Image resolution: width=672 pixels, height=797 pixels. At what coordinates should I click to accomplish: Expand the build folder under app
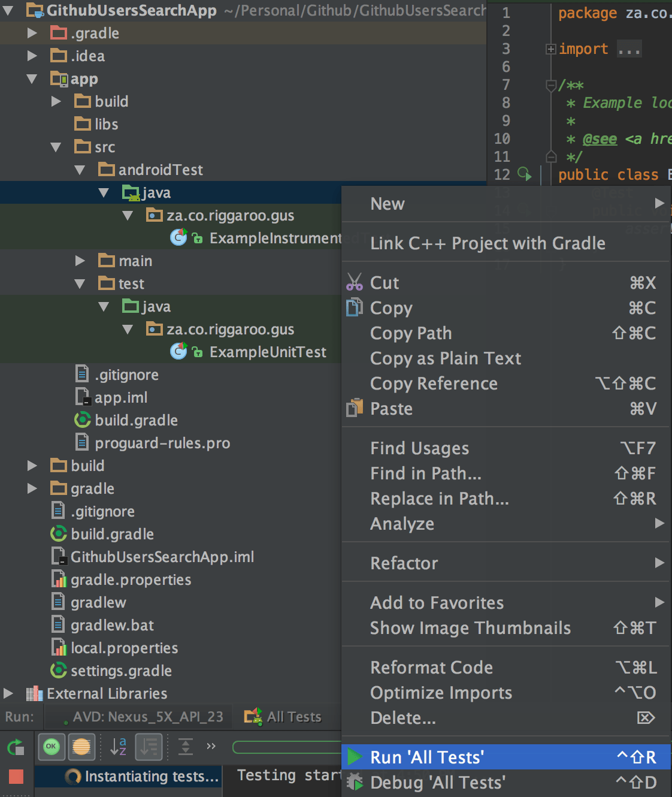(x=55, y=101)
